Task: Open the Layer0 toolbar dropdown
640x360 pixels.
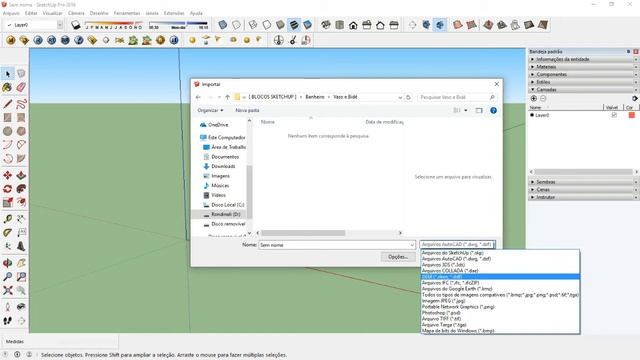Action: tap(60, 25)
